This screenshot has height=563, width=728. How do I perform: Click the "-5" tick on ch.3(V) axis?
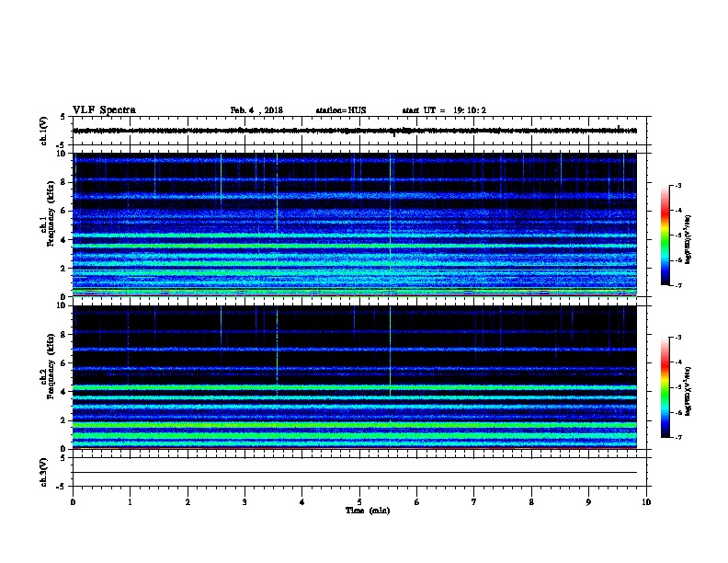62,487
